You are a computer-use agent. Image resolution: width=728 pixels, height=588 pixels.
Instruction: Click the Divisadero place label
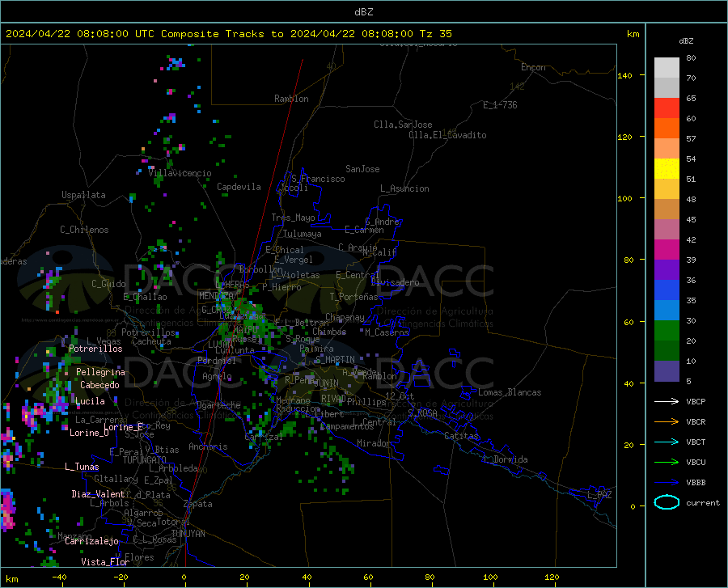pyautogui.click(x=395, y=282)
